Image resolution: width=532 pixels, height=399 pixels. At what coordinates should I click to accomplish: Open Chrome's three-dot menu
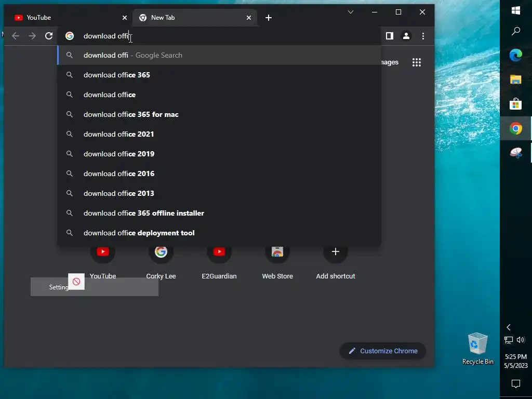click(x=423, y=36)
